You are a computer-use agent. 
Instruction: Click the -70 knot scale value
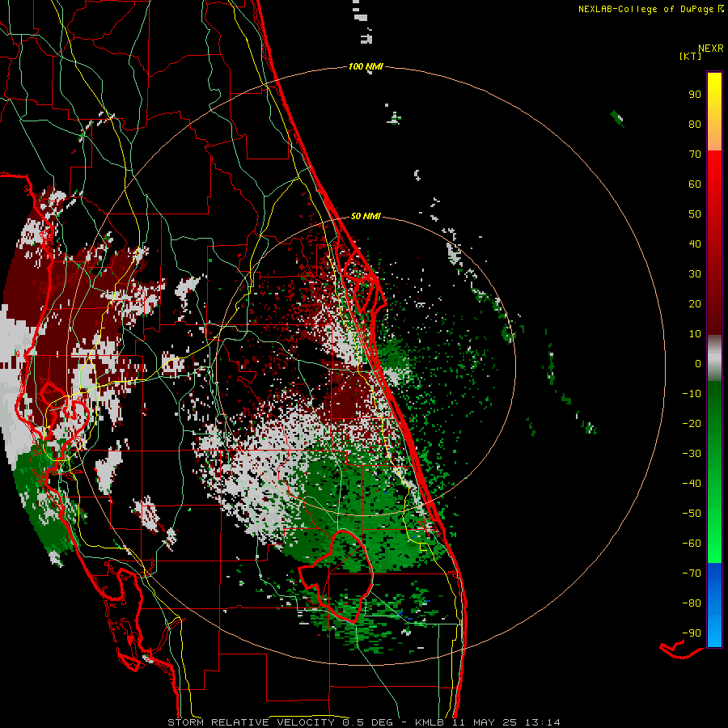[692, 574]
